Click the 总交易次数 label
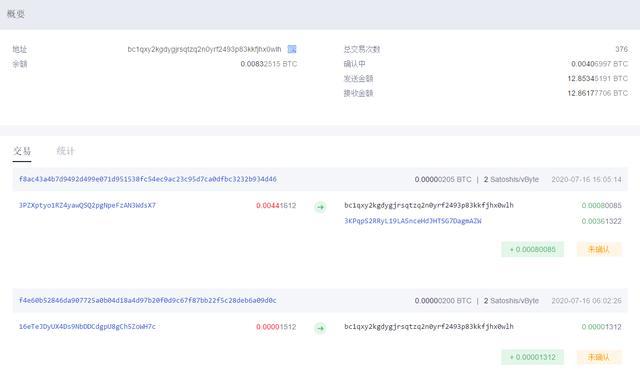This screenshot has width=640, height=378. pyautogui.click(x=362, y=49)
